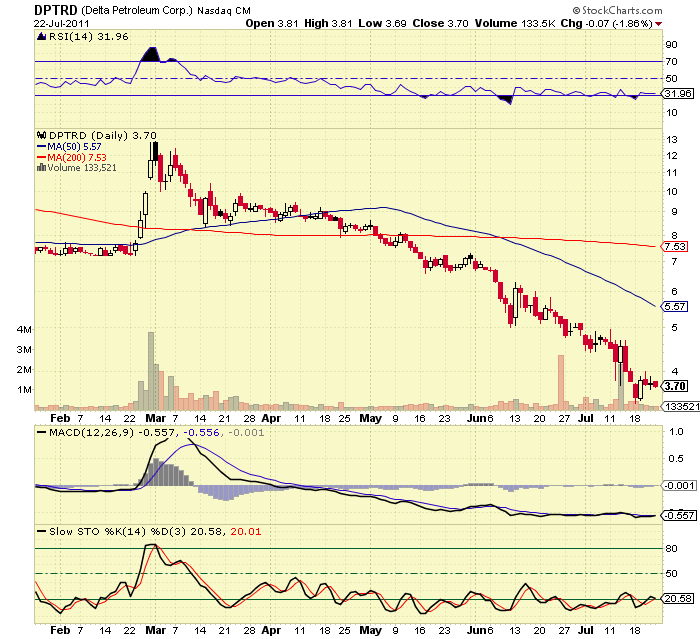Click the 'DPTRD (Daily) 3.70' legend text
This screenshot has width=700, height=639.
coord(103,135)
